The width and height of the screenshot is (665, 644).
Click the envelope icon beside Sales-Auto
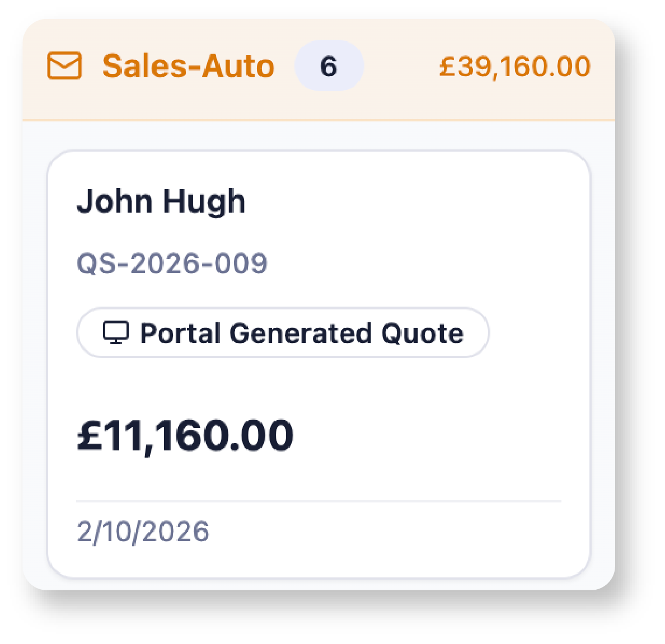click(65, 66)
